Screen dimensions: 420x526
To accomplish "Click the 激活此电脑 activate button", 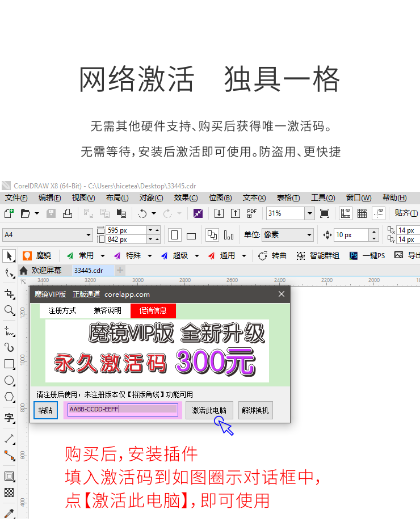I will (x=209, y=410).
